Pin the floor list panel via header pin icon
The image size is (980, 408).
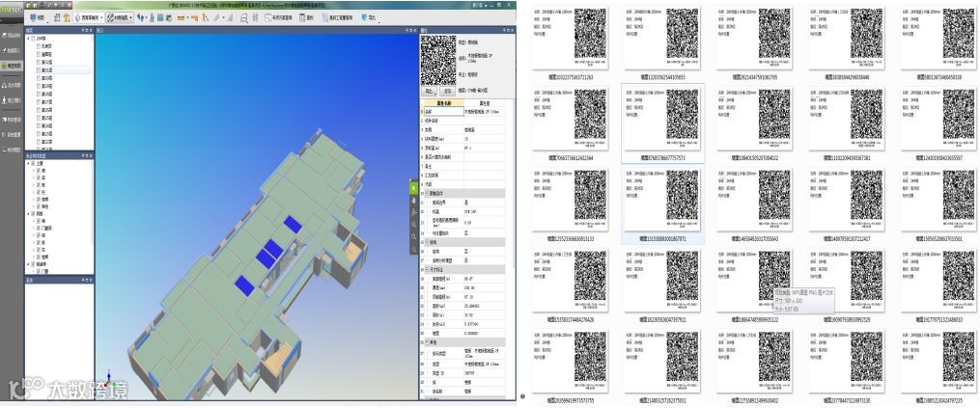click(x=84, y=30)
